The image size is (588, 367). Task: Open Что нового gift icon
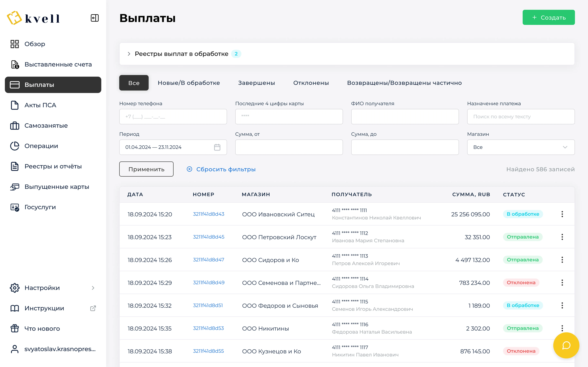pos(15,328)
